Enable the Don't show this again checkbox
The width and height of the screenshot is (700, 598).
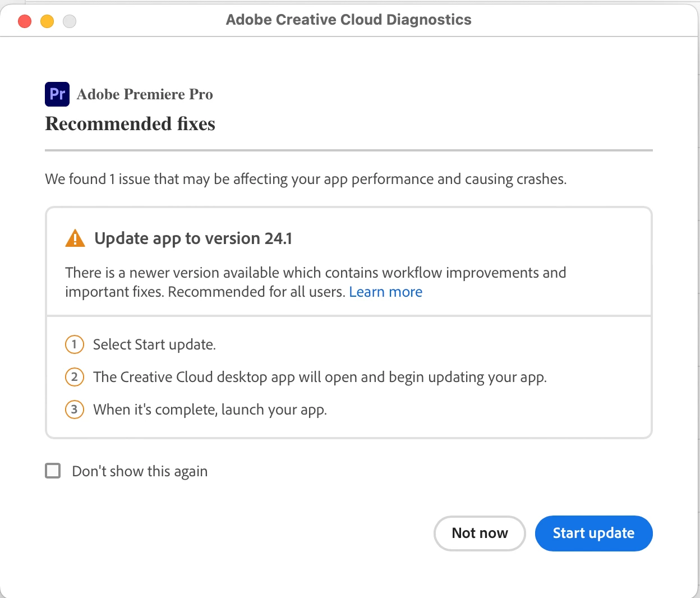click(x=53, y=471)
